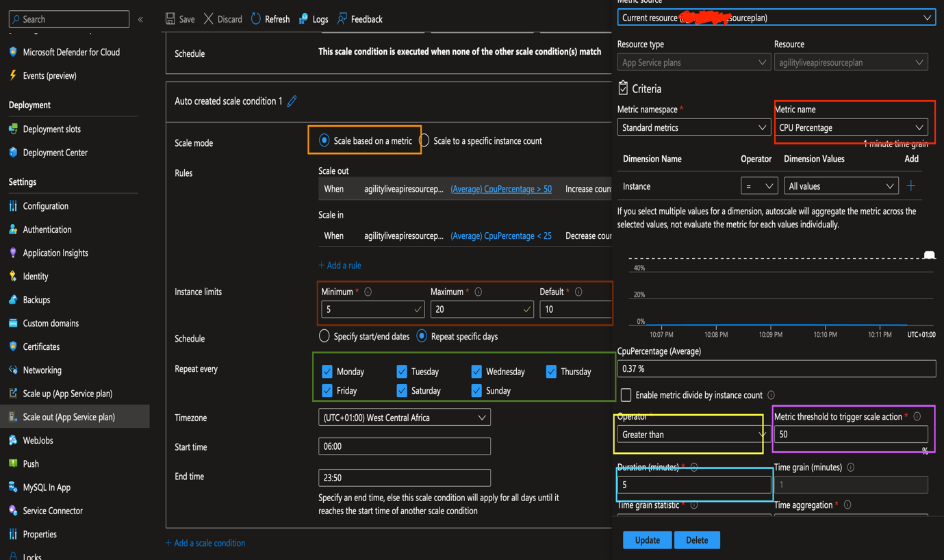The height and width of the screenshot is (560, 944).
Task: Click the Update button
Action: 647,540
